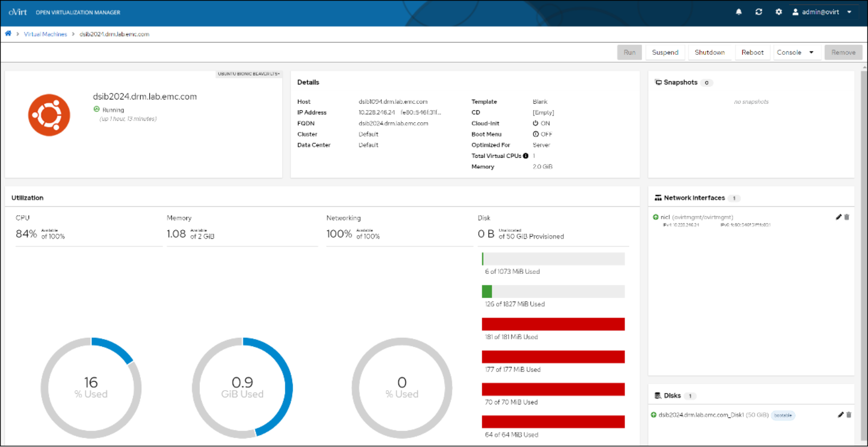This screenshot has height=447, width=868.
Task: Click the refresh icon in header
Action: point(758,12)
